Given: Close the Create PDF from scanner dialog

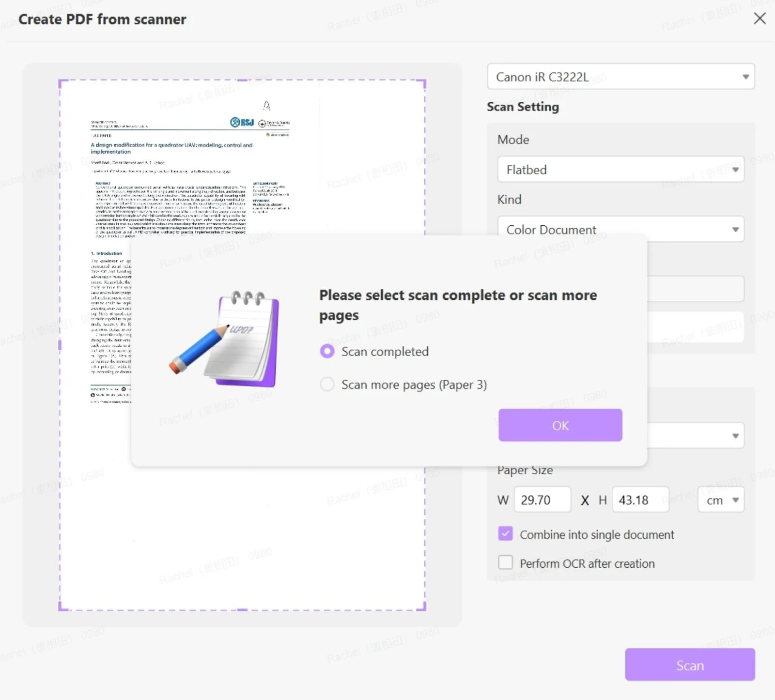Looking at the screenshot, I should click(759, 18).
